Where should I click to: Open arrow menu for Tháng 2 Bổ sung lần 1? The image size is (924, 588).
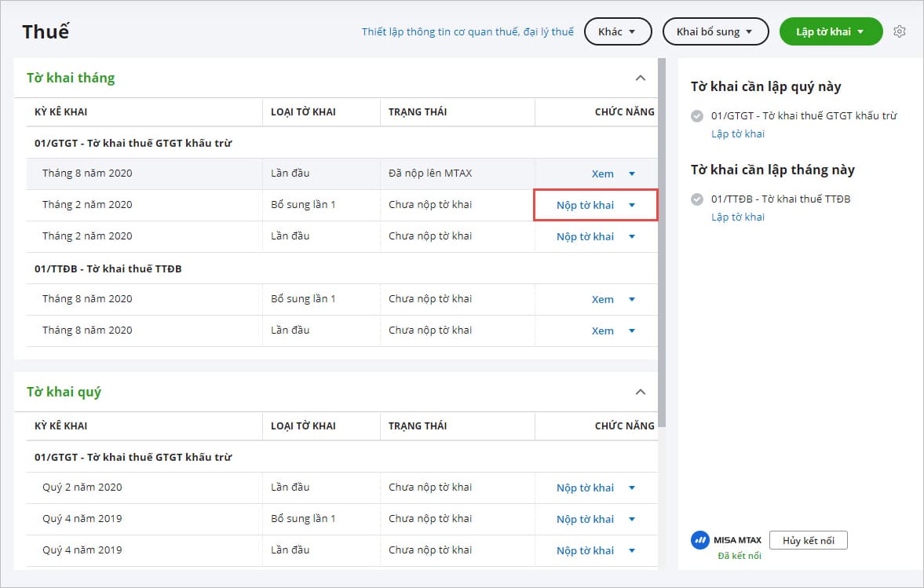(x=632, y=205)
